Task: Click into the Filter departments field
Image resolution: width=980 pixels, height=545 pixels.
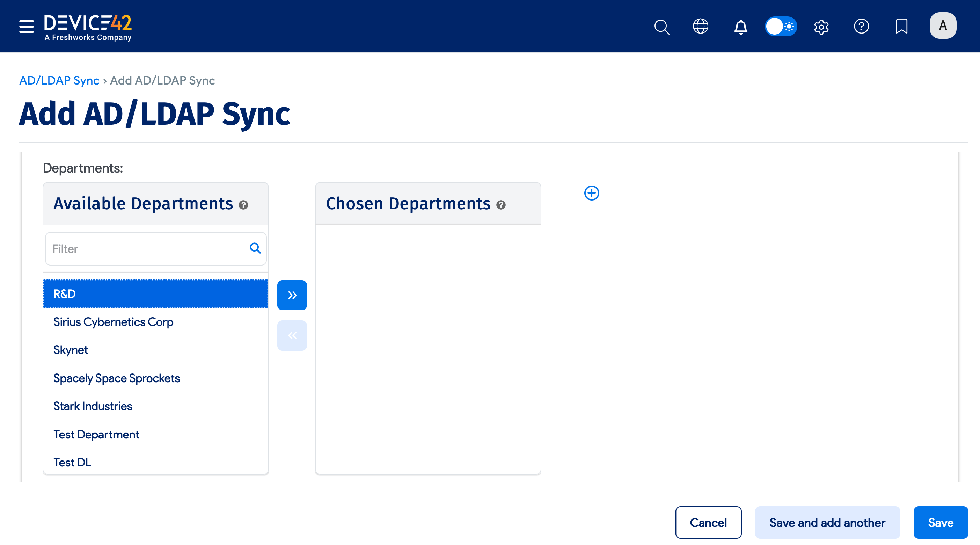Action: 148,249
